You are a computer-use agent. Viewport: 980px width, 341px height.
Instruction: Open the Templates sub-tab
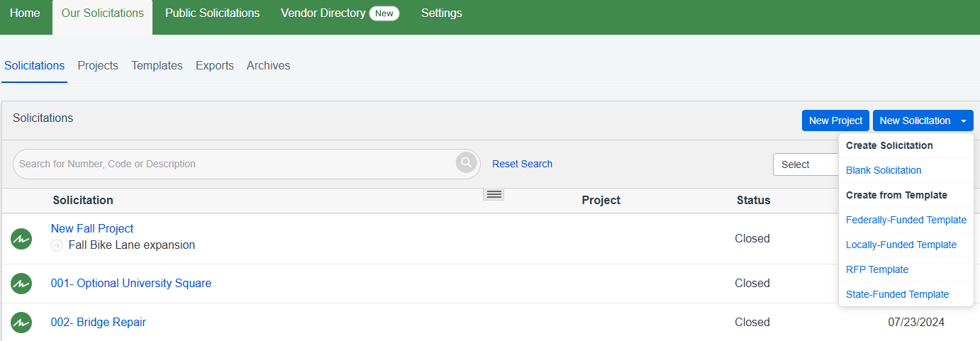point(157,66)
